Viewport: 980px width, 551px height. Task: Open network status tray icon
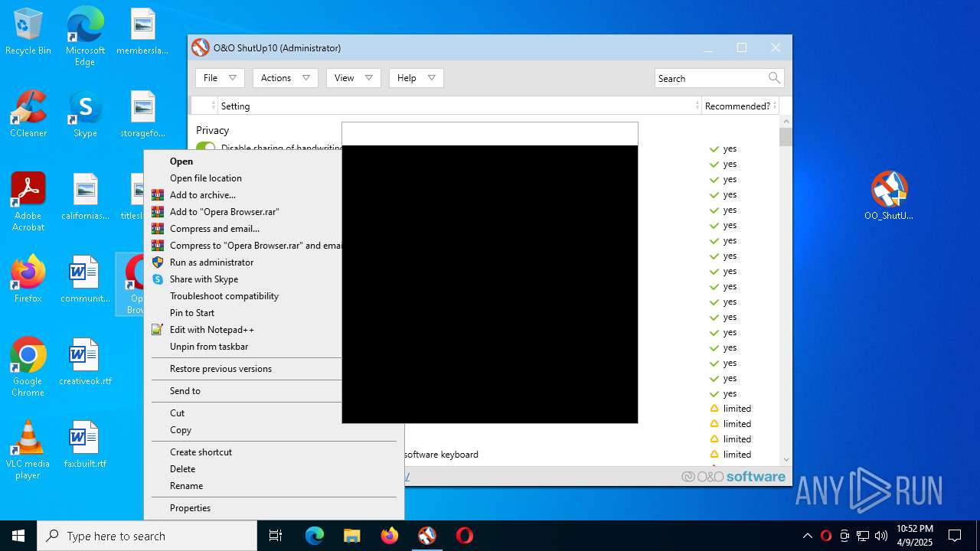coord(863,536)
